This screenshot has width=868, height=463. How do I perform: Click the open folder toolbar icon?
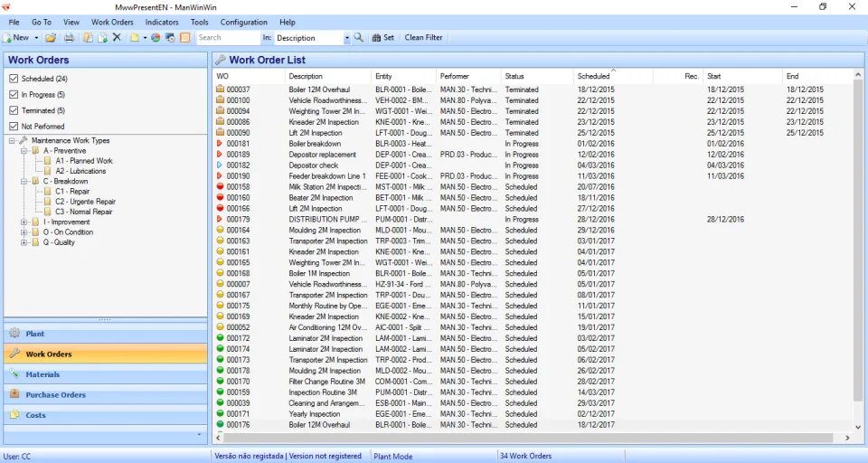point(51,38)
